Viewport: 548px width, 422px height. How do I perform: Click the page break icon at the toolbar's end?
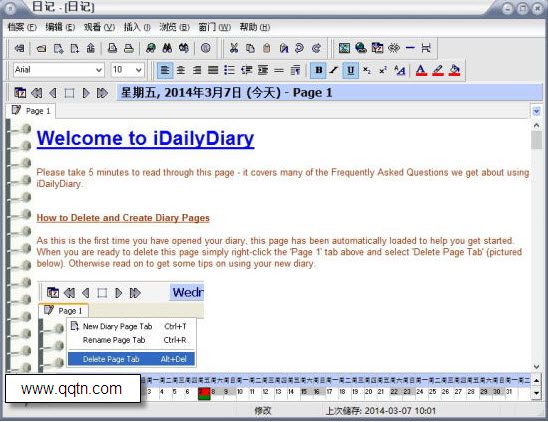[x=426, y=48]
